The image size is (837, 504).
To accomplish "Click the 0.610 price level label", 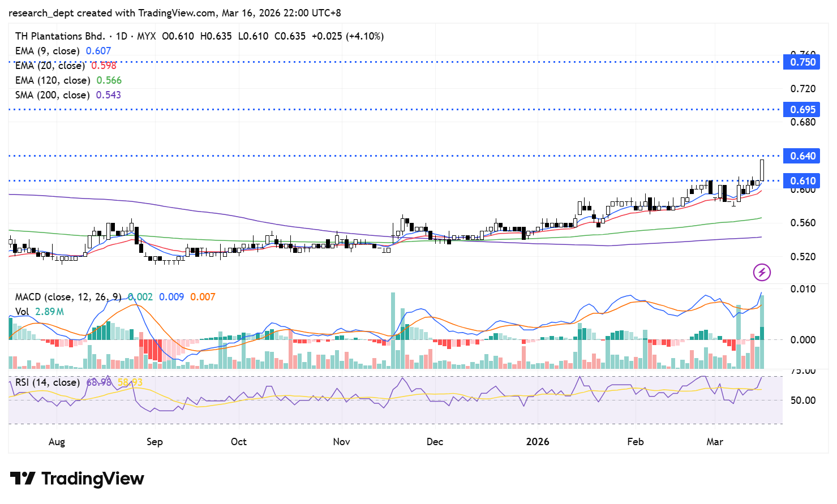I will click(x=802, y=181).
